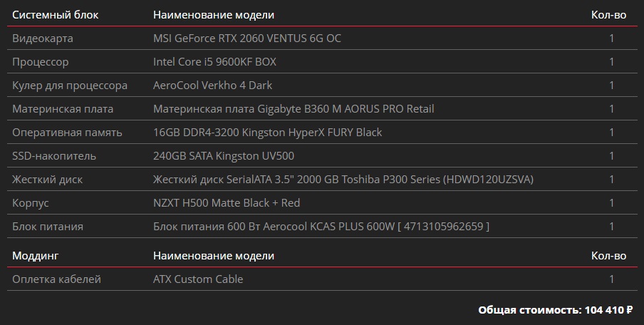
Task: Click the Оперативная память label
Action: (x=67, y=133)
